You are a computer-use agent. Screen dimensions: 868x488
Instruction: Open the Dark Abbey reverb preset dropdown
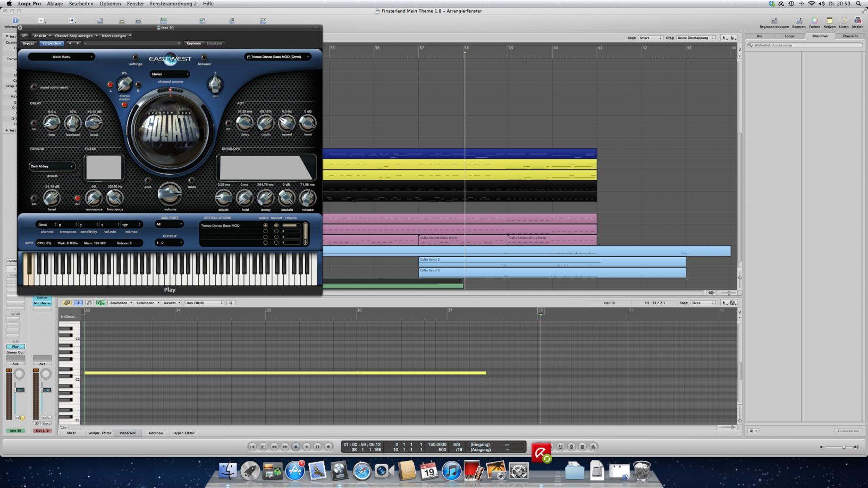tap(52, 166)
